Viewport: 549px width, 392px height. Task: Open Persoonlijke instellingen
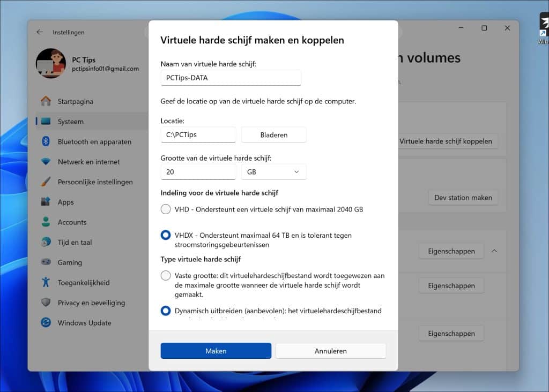pos(95,182)
